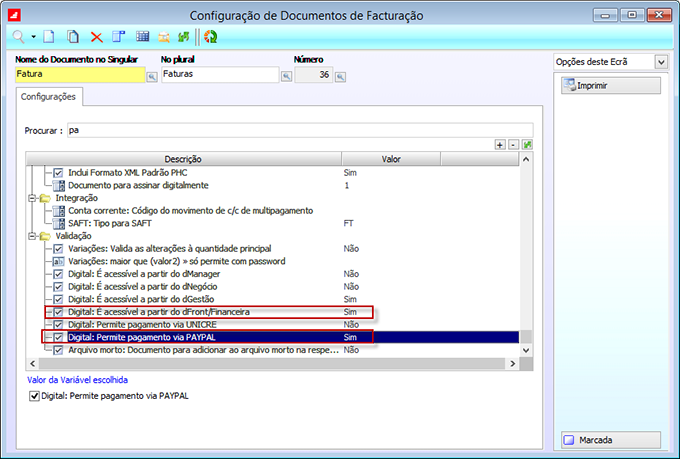This screenshot has height=459, width=680.
Task: Click icon of SAFT: Tipo para SAFT row
Action: (x=59, y=223)
